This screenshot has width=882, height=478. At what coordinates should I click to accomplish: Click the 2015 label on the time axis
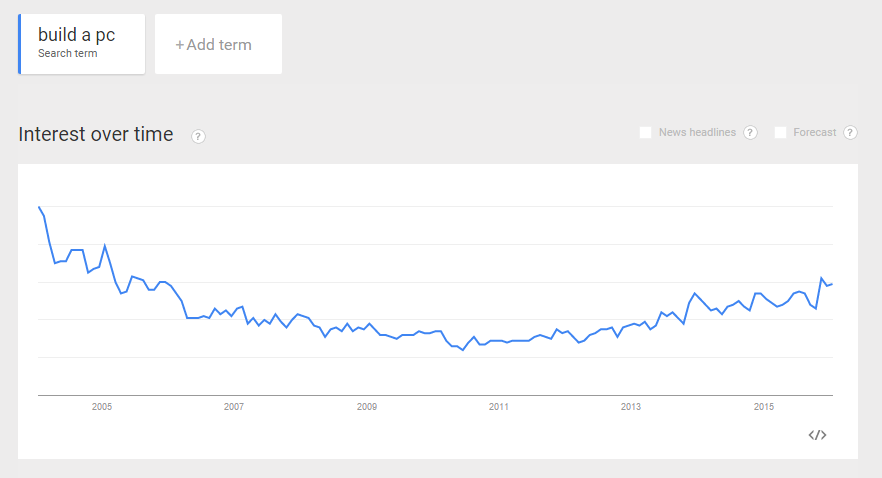click(764, 407)
